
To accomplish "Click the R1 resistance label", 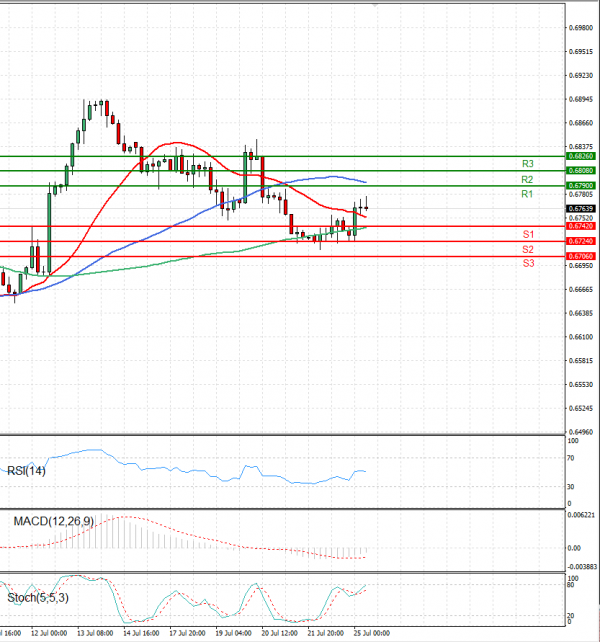I will coord(527,194).
